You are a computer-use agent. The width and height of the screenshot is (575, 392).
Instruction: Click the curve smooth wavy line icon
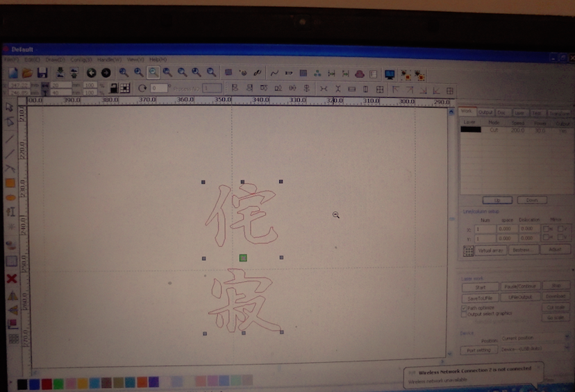pos(274,74)
